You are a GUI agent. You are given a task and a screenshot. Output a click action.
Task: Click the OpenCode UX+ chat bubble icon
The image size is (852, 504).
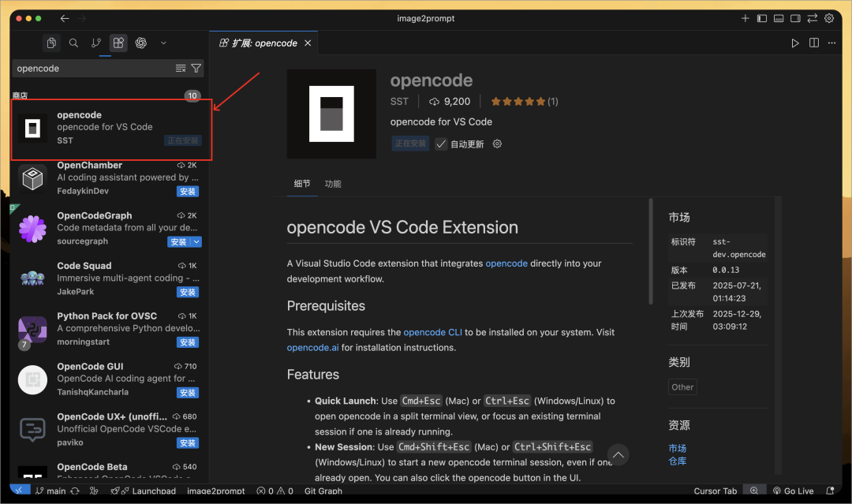32,430
